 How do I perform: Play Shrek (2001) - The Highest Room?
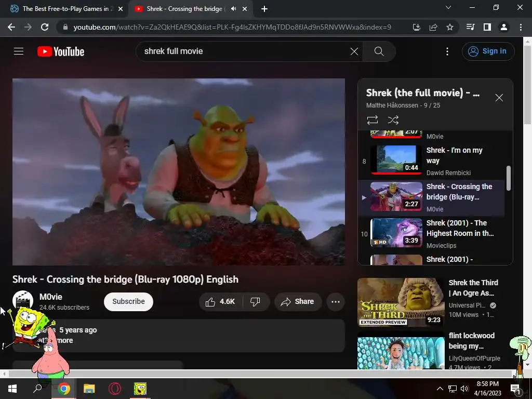(431, 234)
